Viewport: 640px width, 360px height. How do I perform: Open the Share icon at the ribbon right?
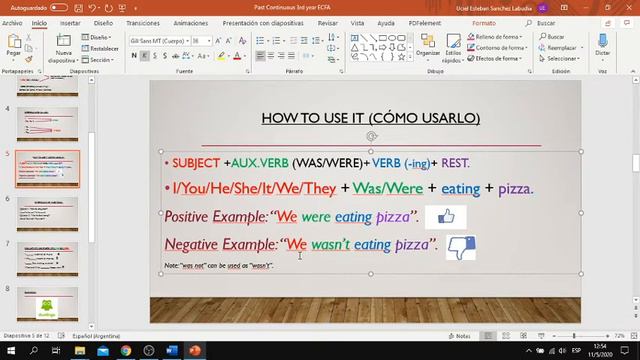click(608, 23)
